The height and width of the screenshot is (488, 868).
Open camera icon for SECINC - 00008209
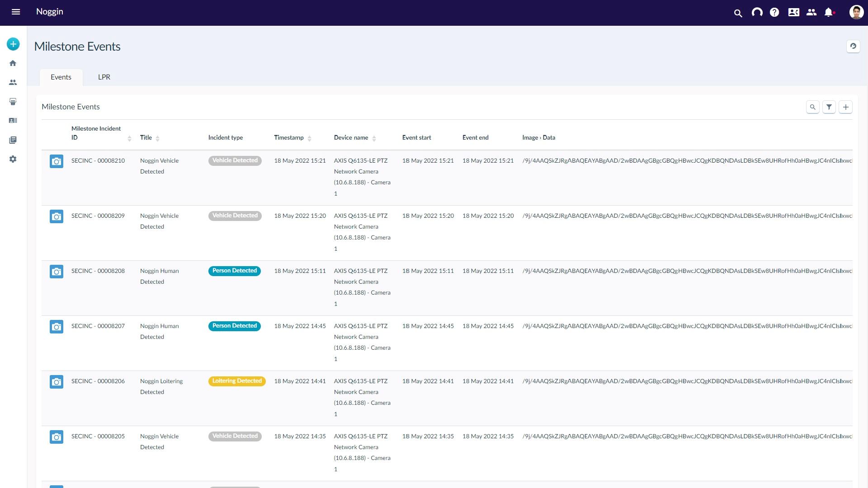pos(57,216)
